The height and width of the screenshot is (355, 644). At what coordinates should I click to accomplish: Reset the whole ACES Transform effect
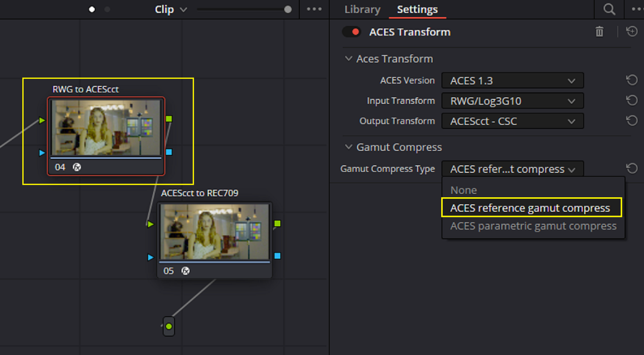[632, 32]
